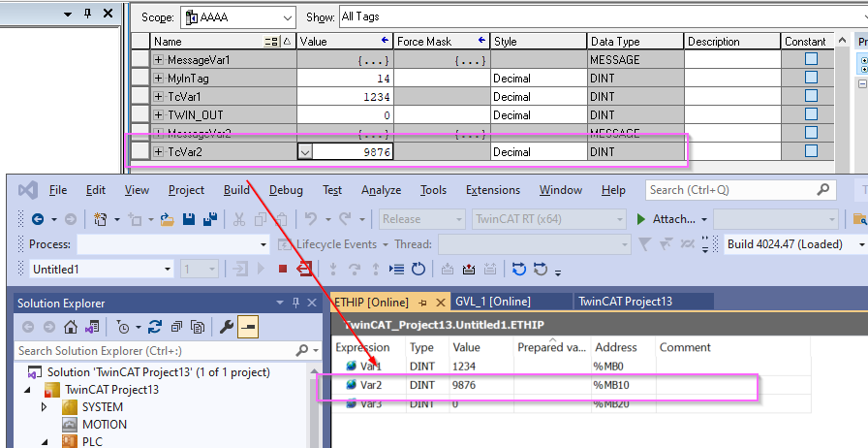Click the Open File folder icon
868x448 pixels.
coord(168,219)
